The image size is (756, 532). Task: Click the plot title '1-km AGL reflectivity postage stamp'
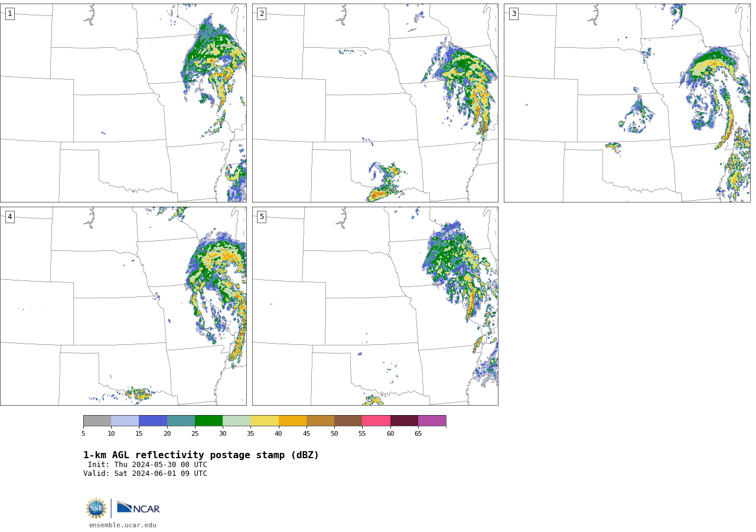tap(201, 455)
